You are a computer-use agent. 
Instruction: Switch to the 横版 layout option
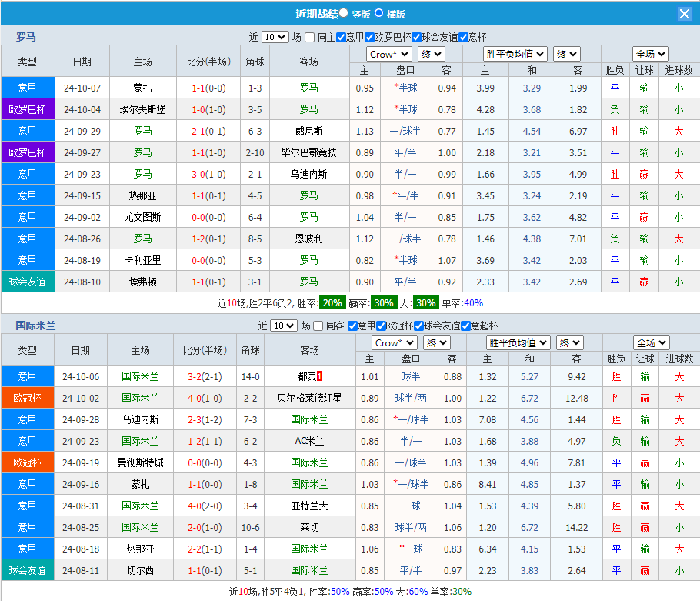(x=378, y=13)
